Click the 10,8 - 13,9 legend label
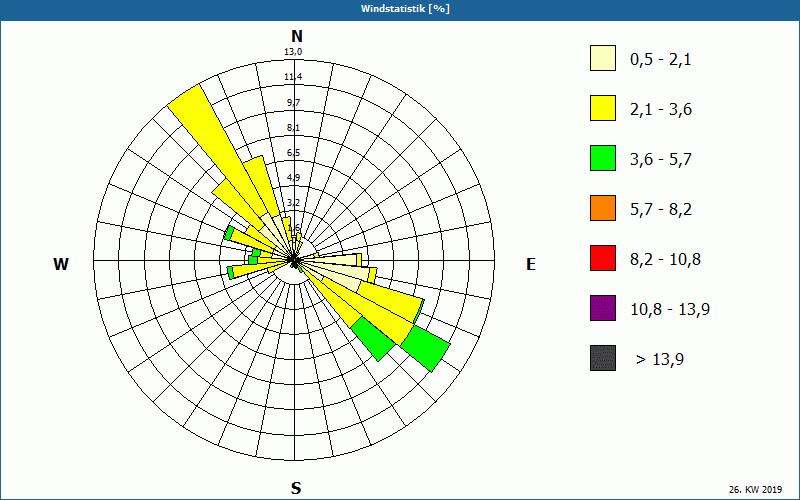This screenshot has width=800, height=500. point(670,310)
